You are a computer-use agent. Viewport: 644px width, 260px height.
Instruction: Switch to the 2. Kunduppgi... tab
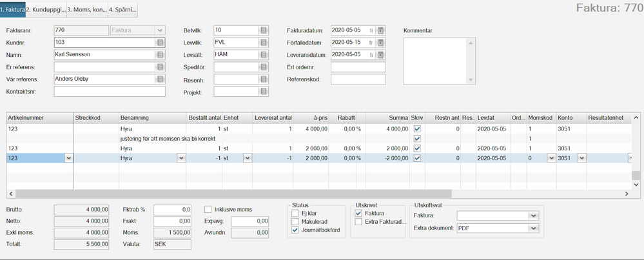pos(46,10)
